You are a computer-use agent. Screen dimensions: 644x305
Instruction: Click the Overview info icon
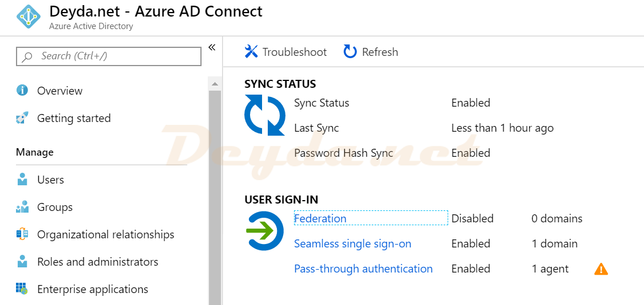tap(22, 90)
